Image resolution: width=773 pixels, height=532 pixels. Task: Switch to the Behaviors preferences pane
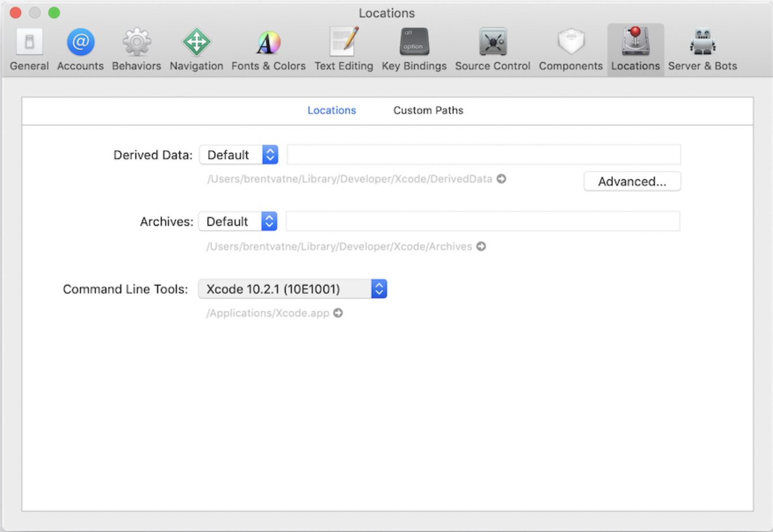pyautogui.click(x=136, y=50)
